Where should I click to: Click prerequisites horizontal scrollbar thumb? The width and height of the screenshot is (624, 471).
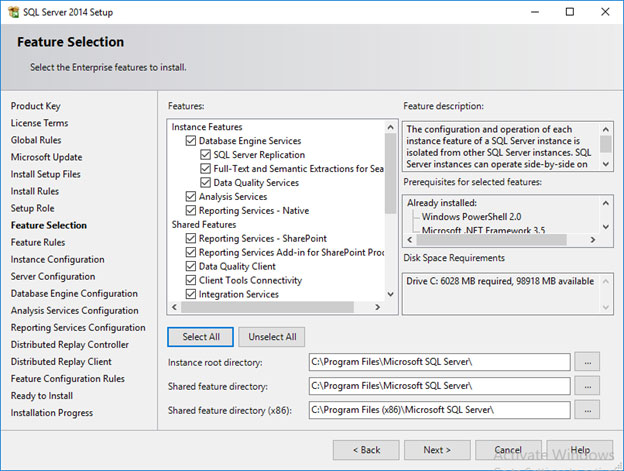pos(491,239)
